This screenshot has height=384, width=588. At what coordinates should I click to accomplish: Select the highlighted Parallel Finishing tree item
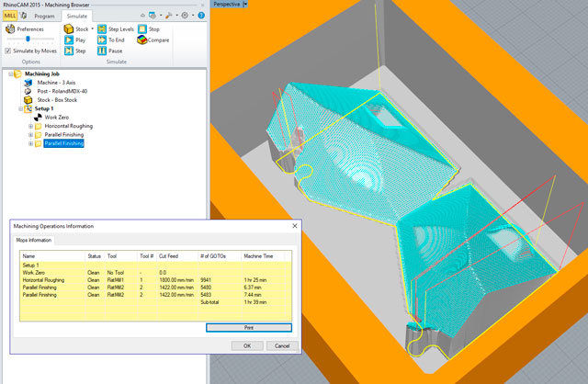point(63,143)
